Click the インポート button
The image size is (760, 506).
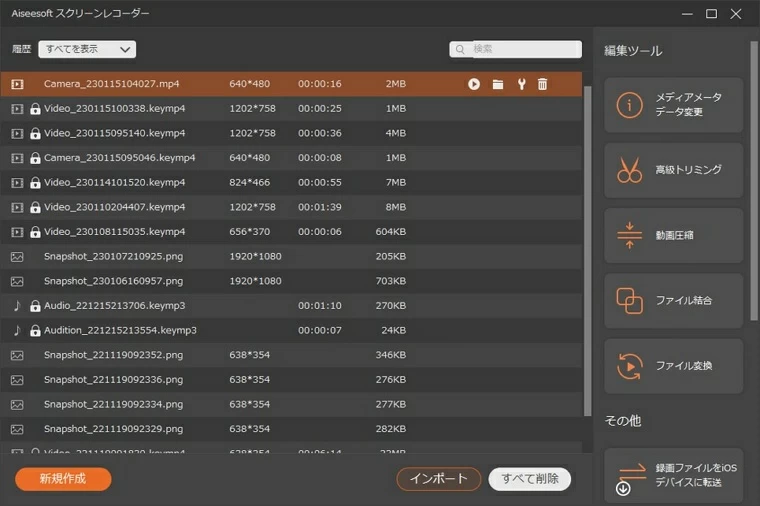click(439, 479)
